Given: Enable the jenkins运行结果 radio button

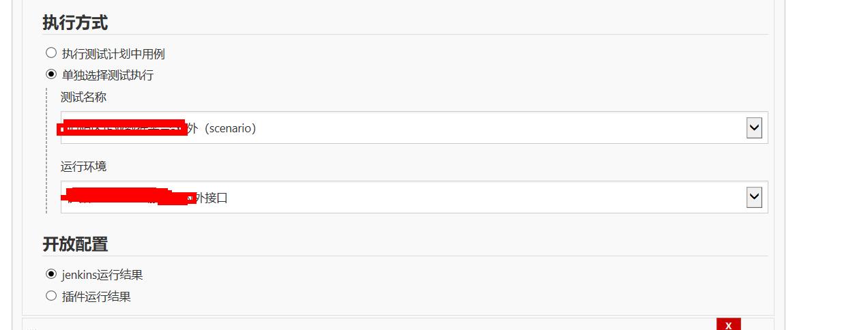Looking at the screenshot, I should click(51, 274).
